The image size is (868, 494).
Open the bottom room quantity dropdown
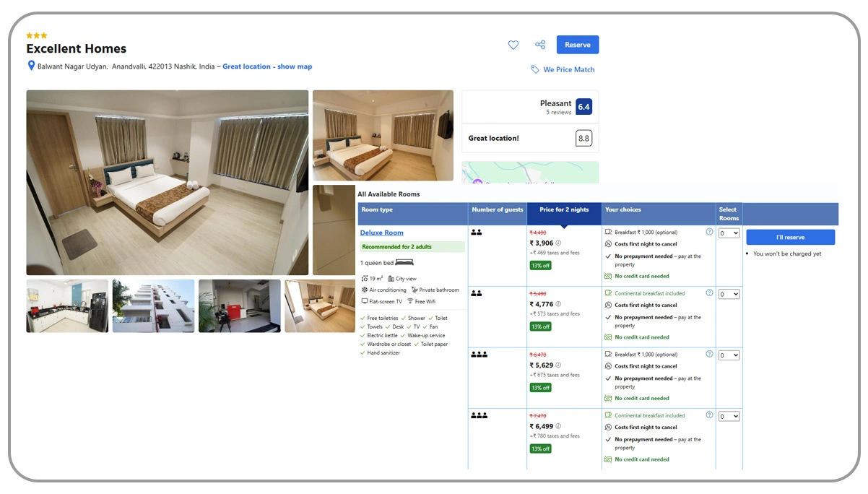pos(729,415)
